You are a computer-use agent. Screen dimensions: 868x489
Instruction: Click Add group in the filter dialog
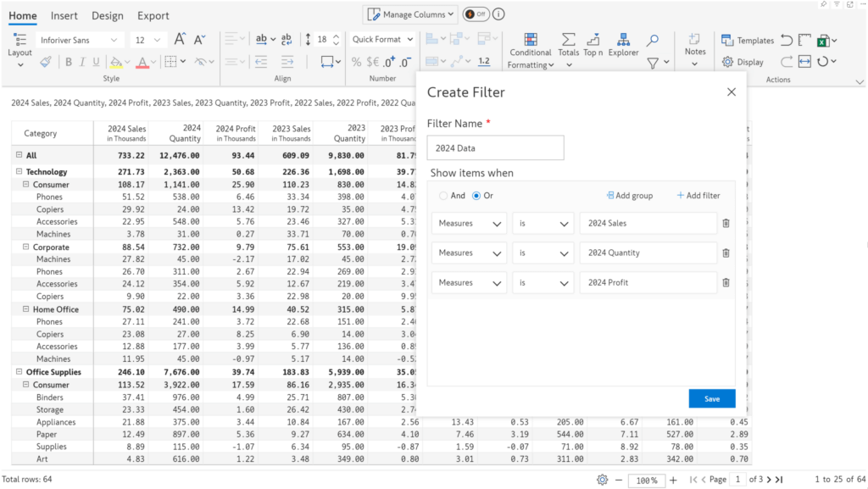click(x=629, y=195)
